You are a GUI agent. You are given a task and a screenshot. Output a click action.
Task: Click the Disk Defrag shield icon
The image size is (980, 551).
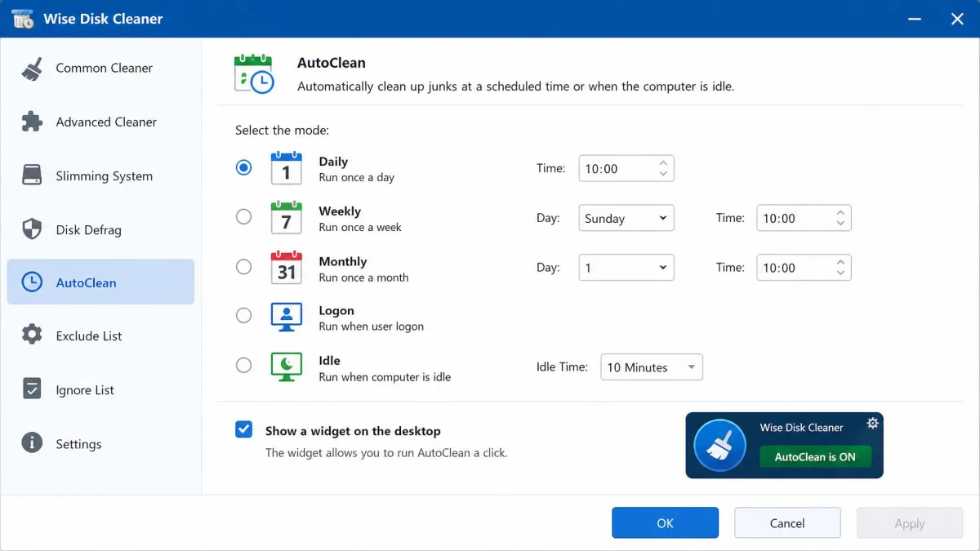click(x=32, y=229)
